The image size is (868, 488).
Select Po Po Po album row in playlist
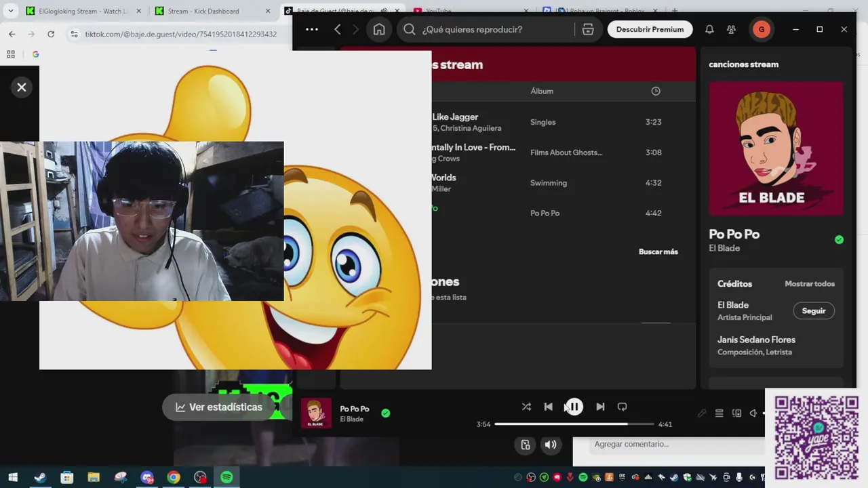[x=545, y=213]
